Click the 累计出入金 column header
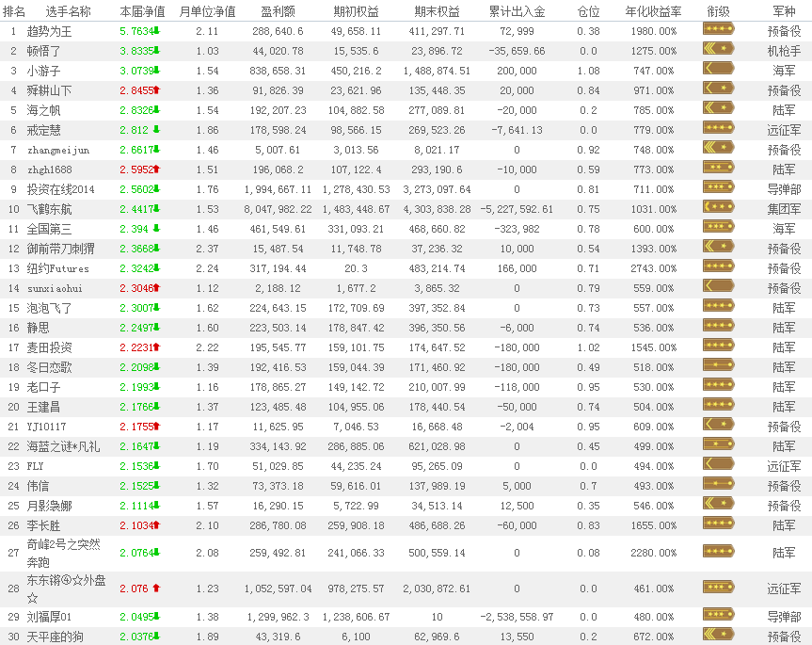 pos(517,11)
